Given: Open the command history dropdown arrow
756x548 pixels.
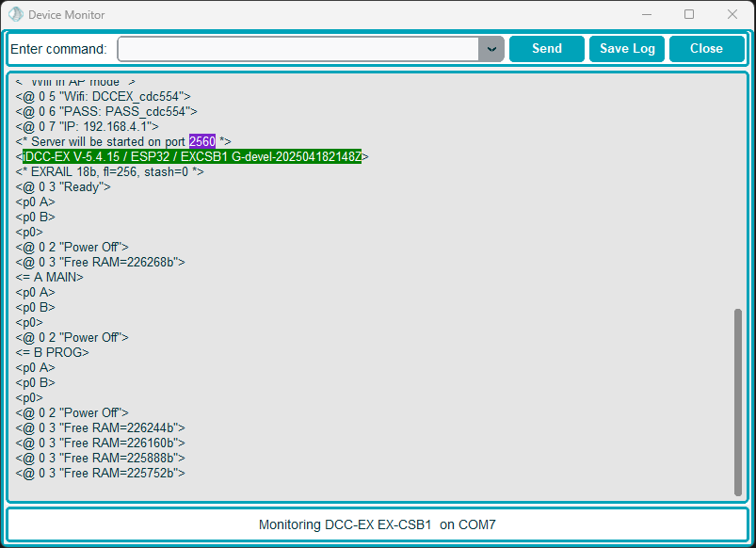Looking at the screenshot, I should pyautogui.click(x=491, y=49).
